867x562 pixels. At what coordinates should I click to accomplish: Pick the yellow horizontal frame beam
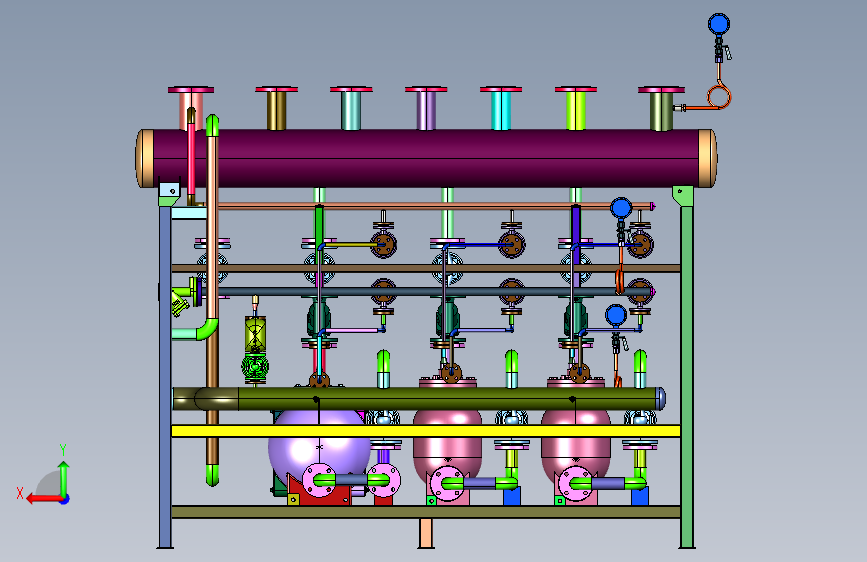click(x=426, y=431)
